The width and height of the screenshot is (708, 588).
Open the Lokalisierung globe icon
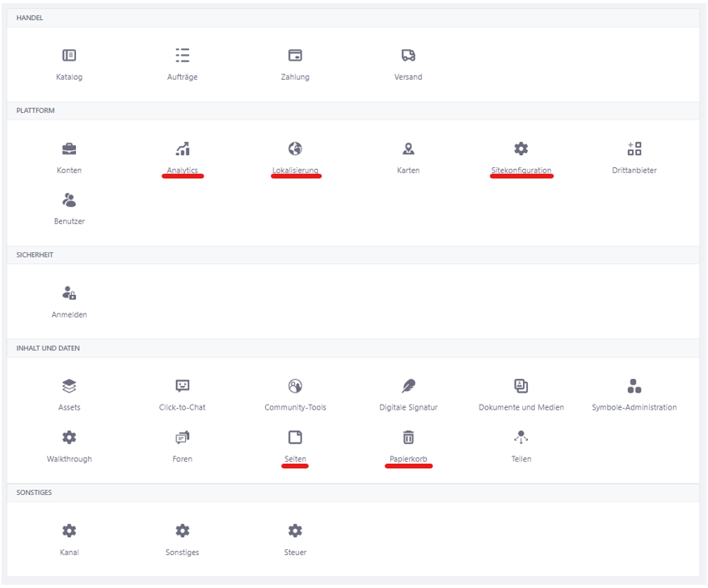click(x=295, y=149)
